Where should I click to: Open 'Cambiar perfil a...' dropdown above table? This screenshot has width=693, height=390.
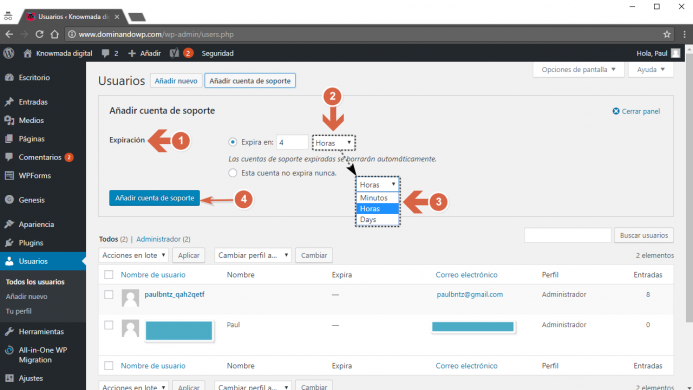(253, 255)
